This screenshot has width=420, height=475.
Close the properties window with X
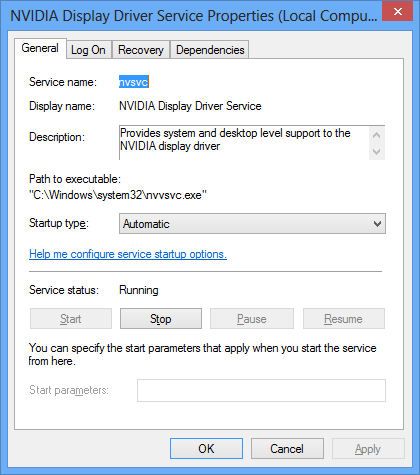[397, 12]
